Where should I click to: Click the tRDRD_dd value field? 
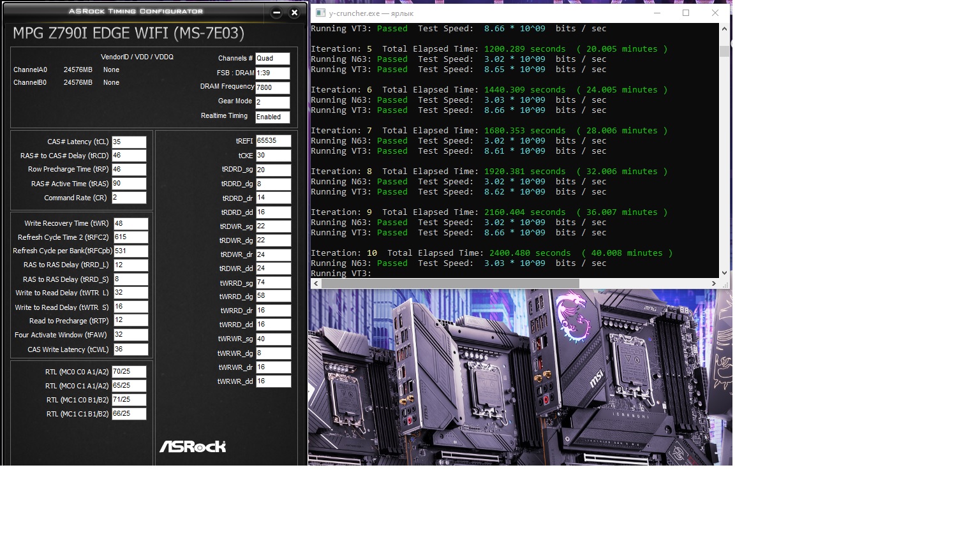(274, 212)
